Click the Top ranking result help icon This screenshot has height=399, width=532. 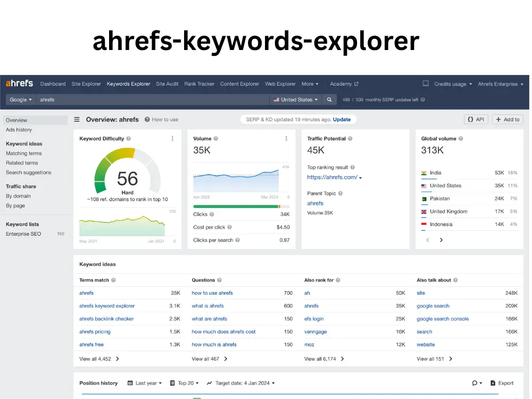(x=353, y=167)
